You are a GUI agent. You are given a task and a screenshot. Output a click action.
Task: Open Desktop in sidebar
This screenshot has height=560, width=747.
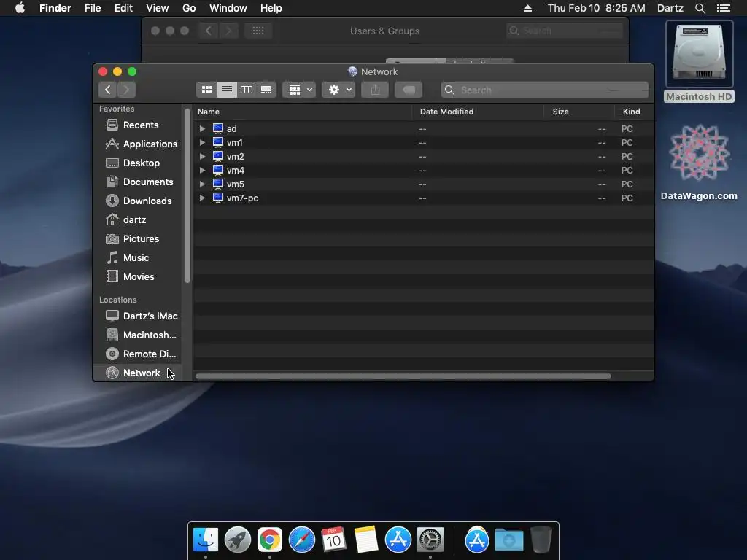point(138,163)
